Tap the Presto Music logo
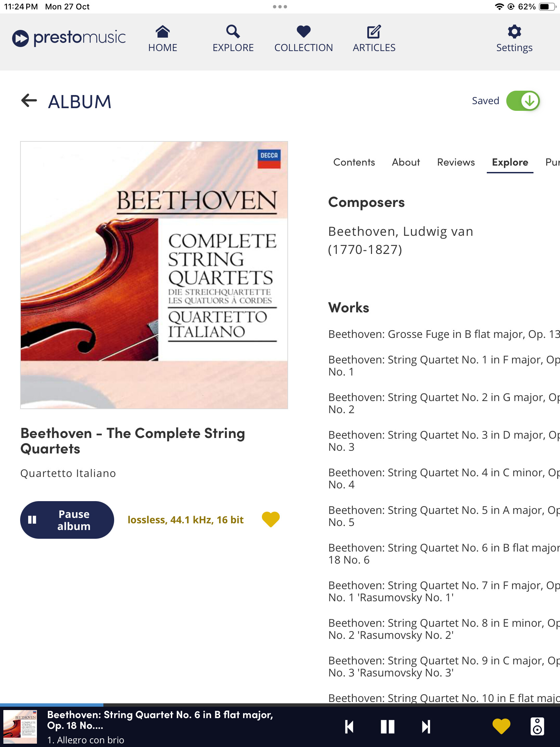The width and height of the screenshot is (560, 747). (69, 38)
